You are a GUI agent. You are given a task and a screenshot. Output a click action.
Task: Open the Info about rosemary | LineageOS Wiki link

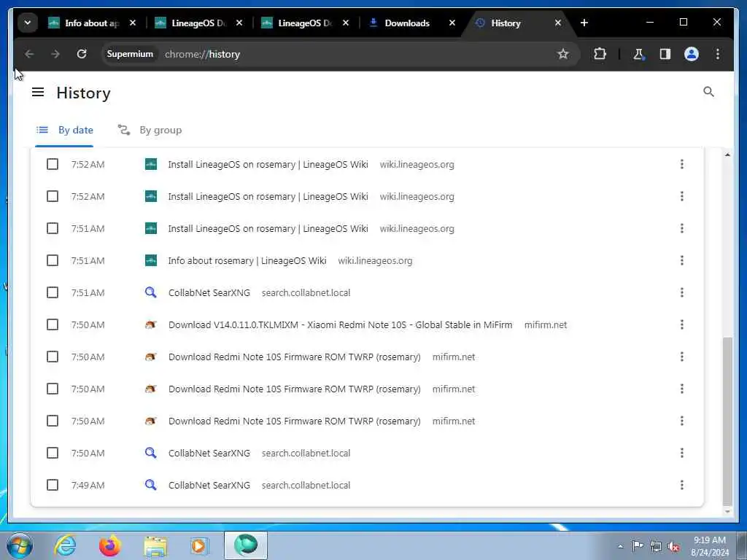(x=247, y=260)
